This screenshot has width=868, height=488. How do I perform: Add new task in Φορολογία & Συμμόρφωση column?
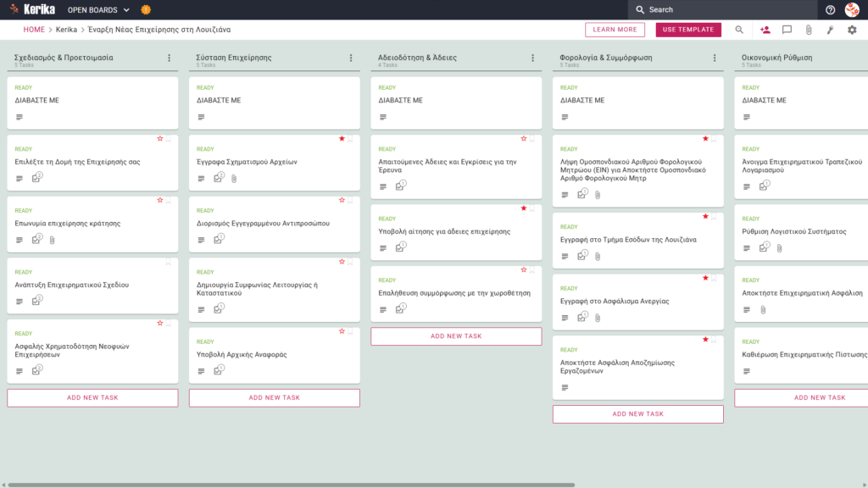click(637, 413)
